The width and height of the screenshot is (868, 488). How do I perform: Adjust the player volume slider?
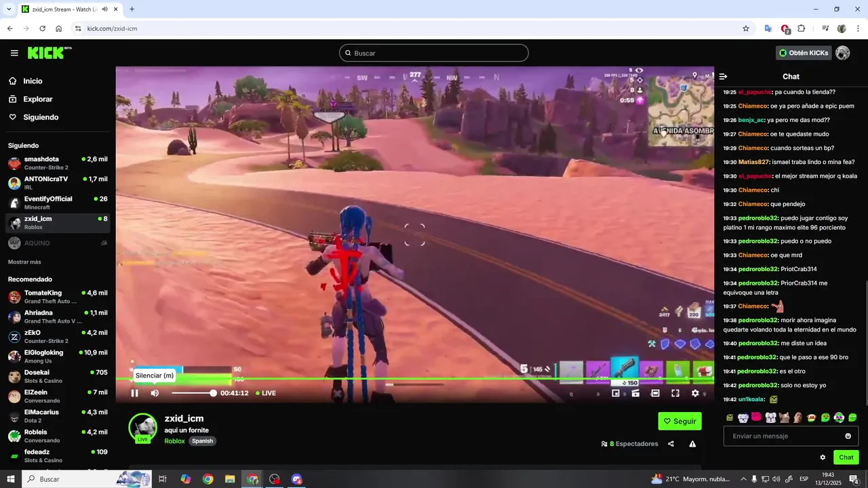193,393
